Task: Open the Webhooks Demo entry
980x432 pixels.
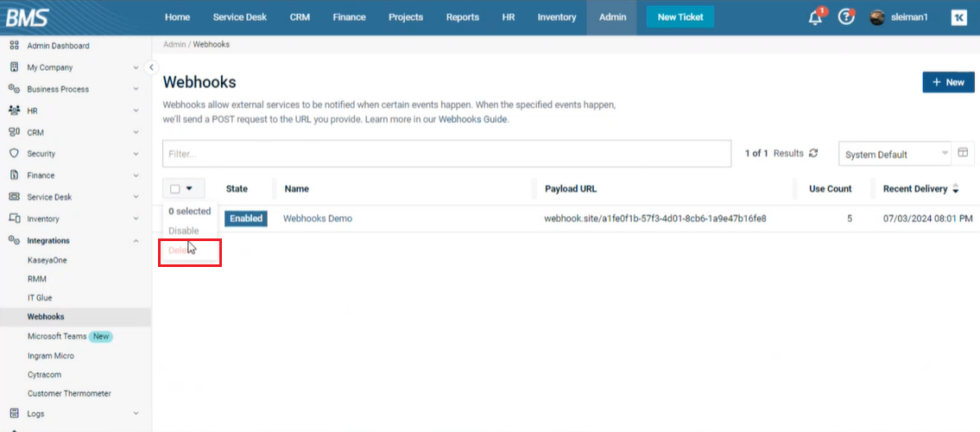Action: [317, 219]
